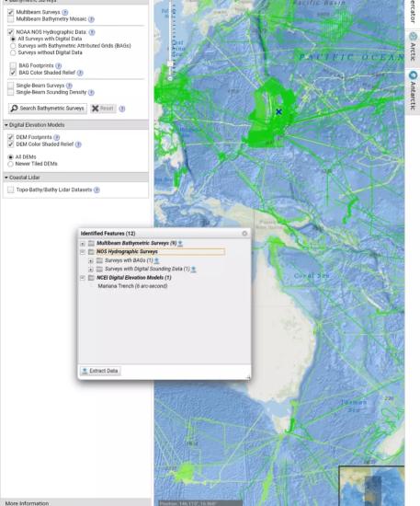Screen dimensions: 420x506
Task: Click the map zoom slider handle
Action: (170, 63)
